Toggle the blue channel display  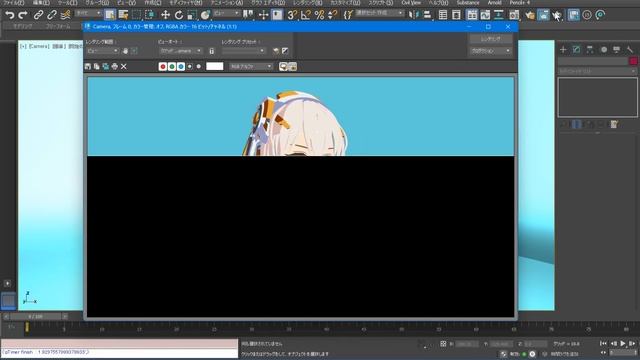tap(181, 67)
